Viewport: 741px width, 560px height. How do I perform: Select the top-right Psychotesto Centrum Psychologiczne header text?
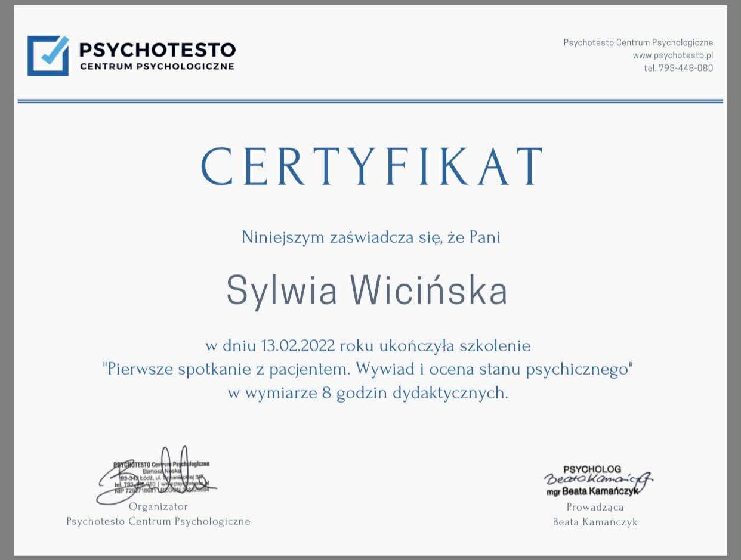(x=638, y=42)
